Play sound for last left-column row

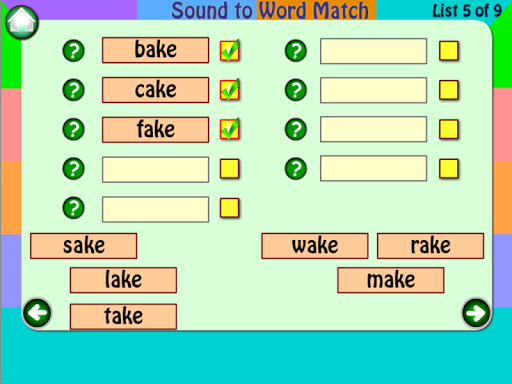73,208
